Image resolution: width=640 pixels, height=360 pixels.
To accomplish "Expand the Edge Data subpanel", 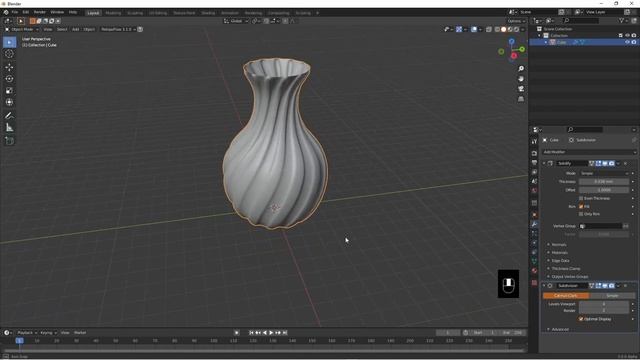I will (x=560, y=260).
